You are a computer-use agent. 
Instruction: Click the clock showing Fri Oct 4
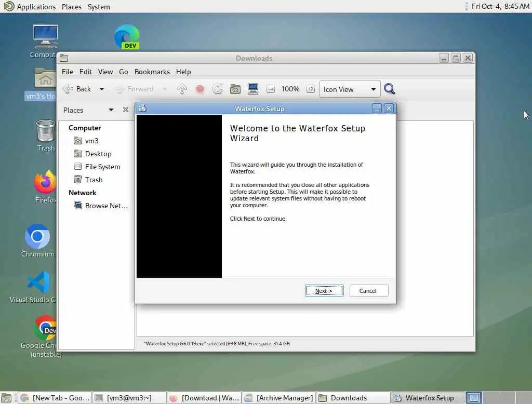coord(500,6)
